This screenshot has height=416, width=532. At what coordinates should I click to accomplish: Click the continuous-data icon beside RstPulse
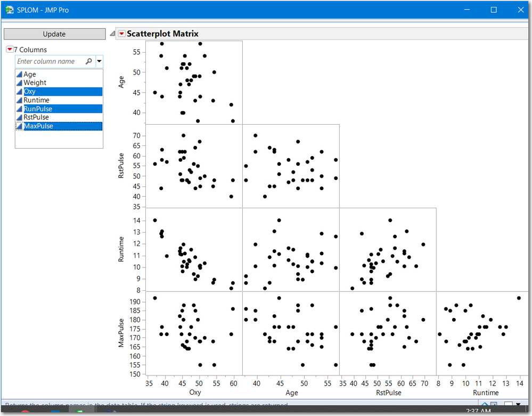[19, 117]
